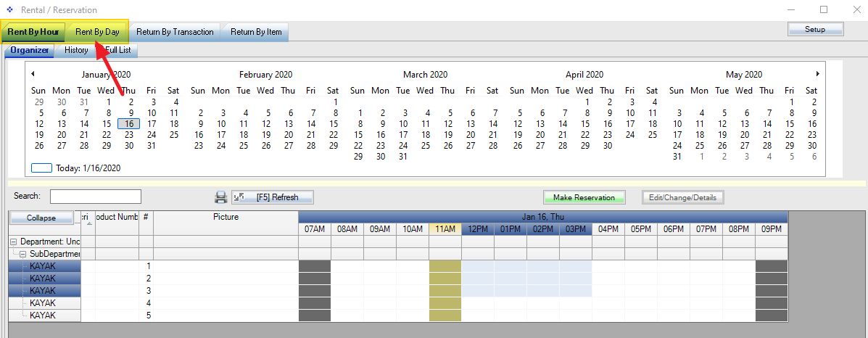Click the Search input field

coord(95,196)
